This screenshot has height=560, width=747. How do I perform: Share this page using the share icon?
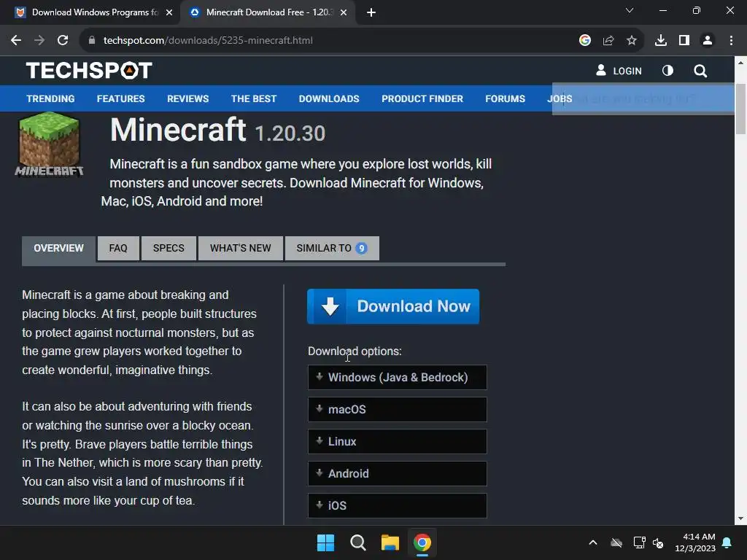[x=608, y=40]
